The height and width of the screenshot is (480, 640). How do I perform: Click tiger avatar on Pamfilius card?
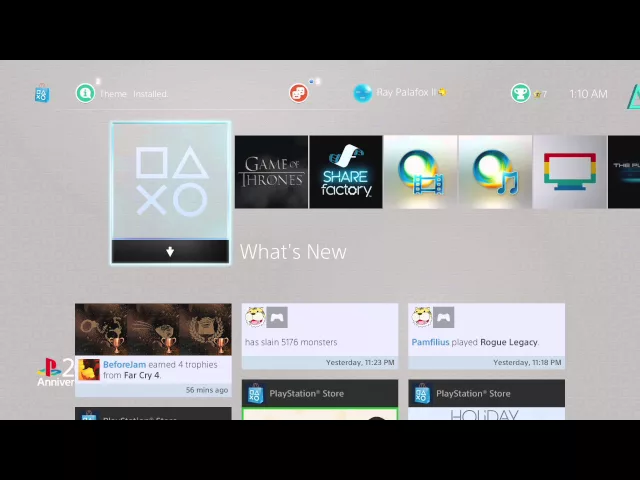[422, 317]
